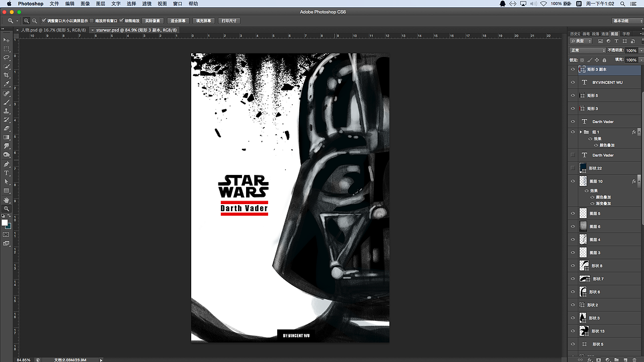Select the Rectangle shape tool
644x362 pixels.
(x=7, y=191)
